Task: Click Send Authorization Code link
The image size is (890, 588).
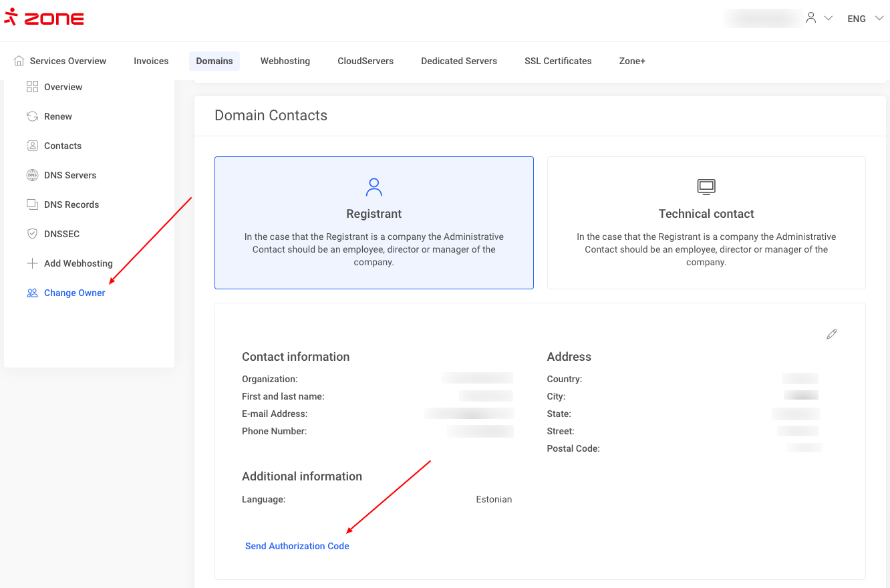Action: click(297, 546)
